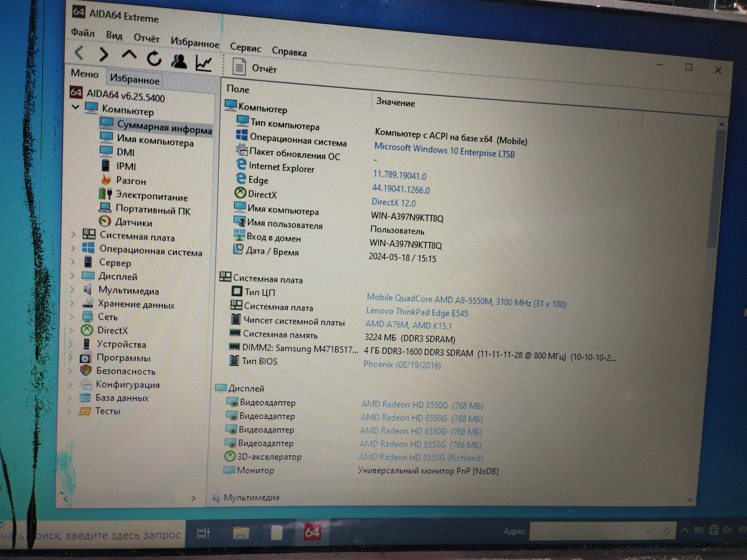
Task: Open File Explorer from the taskbar
Action: (240, 532)
